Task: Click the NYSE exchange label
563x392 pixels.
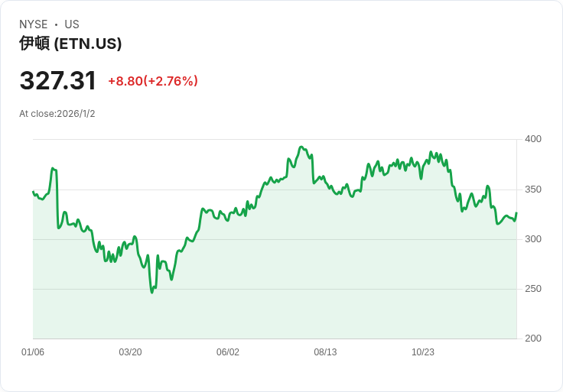Action: [x=34, y=24]
